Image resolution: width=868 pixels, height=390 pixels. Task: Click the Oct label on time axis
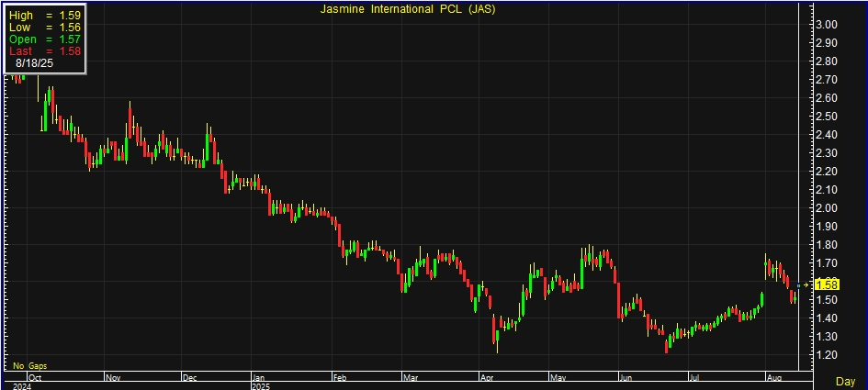pos(35,378)
